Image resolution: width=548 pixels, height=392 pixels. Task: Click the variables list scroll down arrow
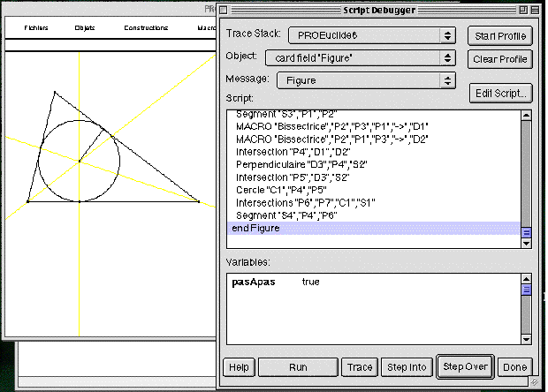coord(526,338)
